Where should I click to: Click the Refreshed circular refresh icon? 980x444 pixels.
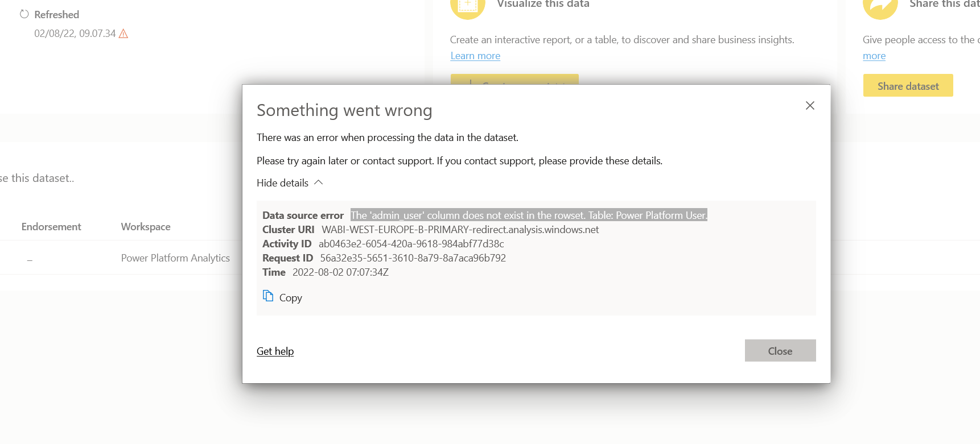pyautogui.click(x=24, y=14)
